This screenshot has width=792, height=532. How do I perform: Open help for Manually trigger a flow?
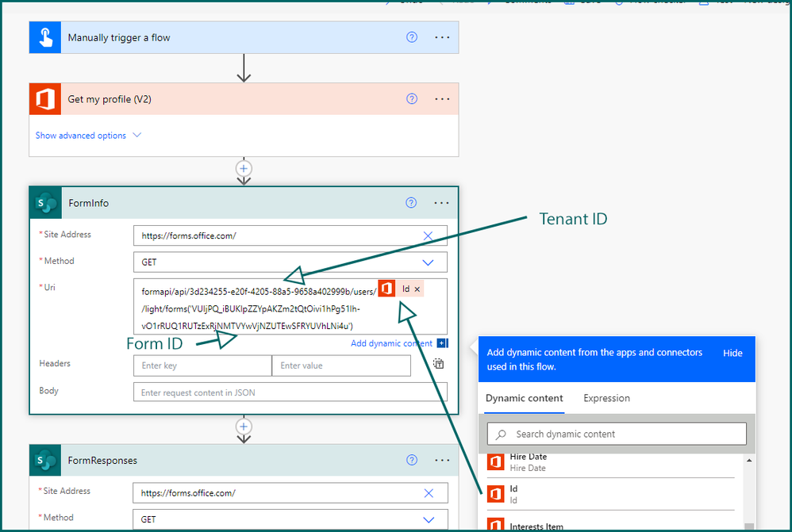pyautogui.click(x=412, y=36)
